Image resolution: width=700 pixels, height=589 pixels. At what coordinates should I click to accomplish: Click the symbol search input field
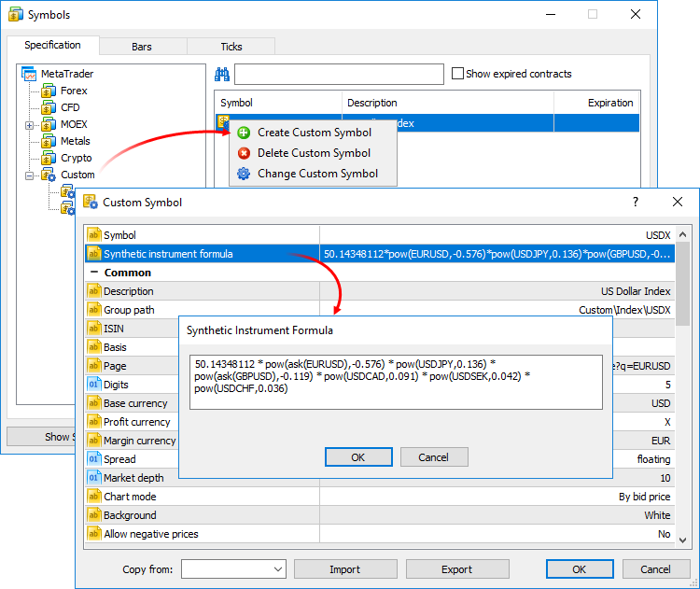(x=339, y=75)
